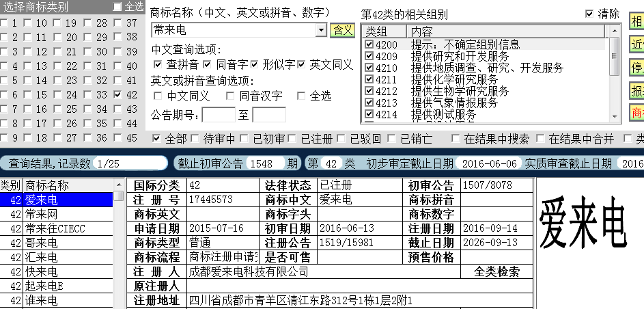This screenshot has height=309, width=644.
Task: Filter by 已注册 status
Action: (x=292, y=139)
